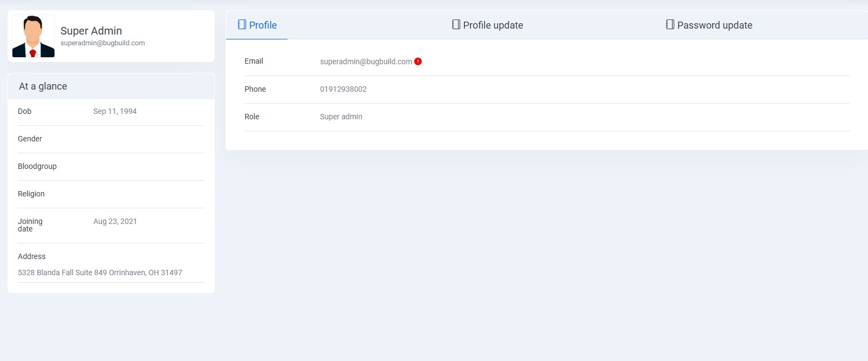868x361 pixels.
Task: Click the At a glance header
Action: [x=43, y=86]
